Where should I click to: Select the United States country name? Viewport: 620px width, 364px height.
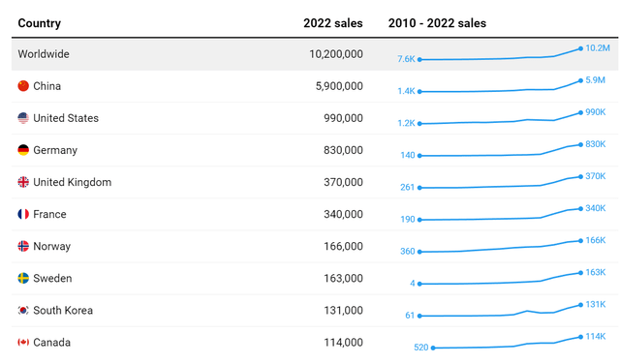tap(66, 118)
